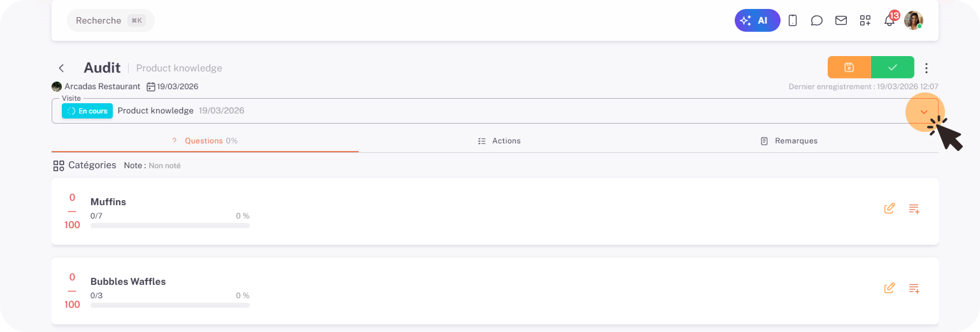Save the audit with orange button

pyautogui.click(x=849, y=68)
